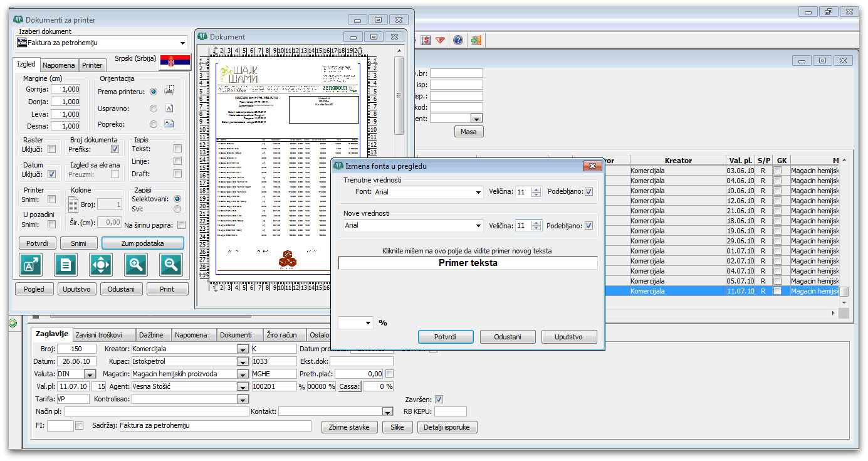Open the Kupac Istokpetrol dropdown
The image size is (868, 461).
click(x=242, y=362)
